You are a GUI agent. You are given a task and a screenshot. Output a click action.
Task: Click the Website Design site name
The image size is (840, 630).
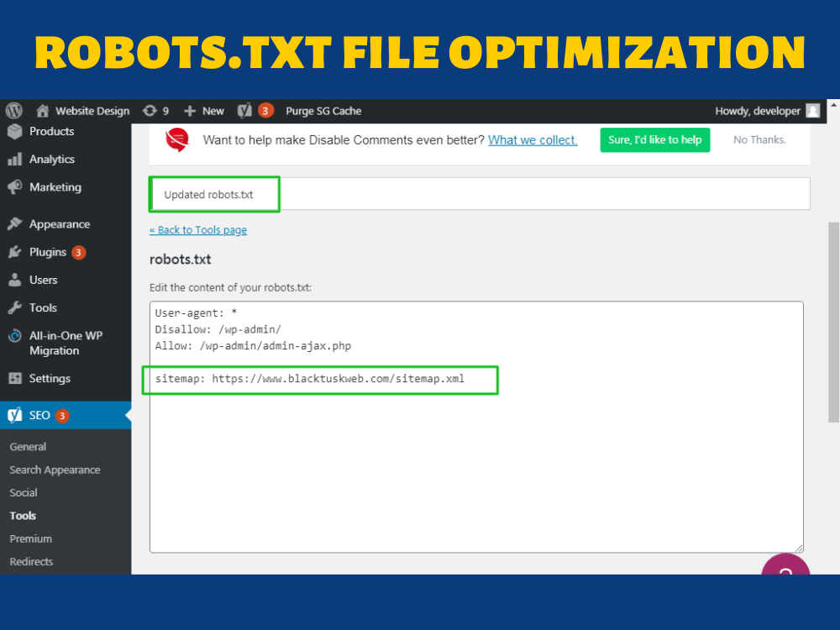point(92,111)
